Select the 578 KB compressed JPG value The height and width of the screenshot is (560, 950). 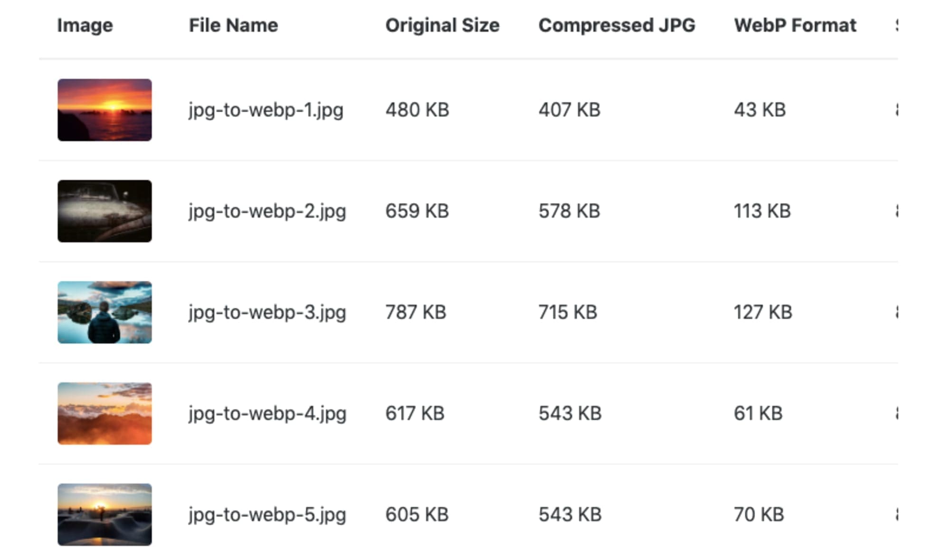pos(569,211)
